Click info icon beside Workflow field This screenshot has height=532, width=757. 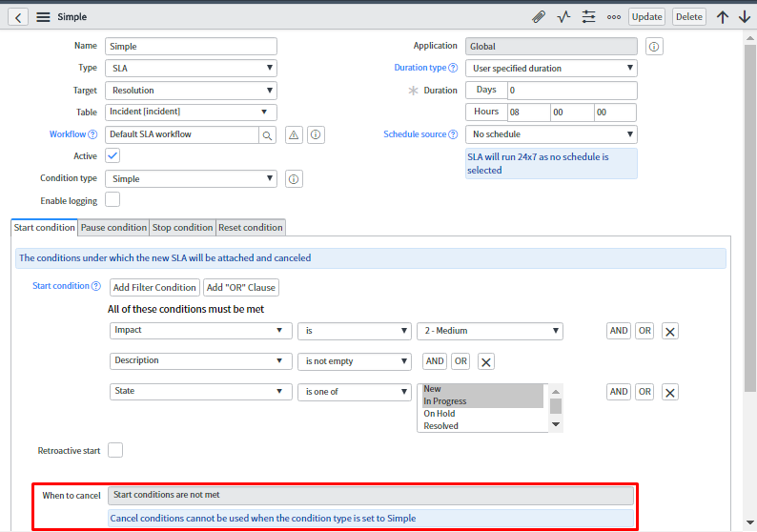316,134
